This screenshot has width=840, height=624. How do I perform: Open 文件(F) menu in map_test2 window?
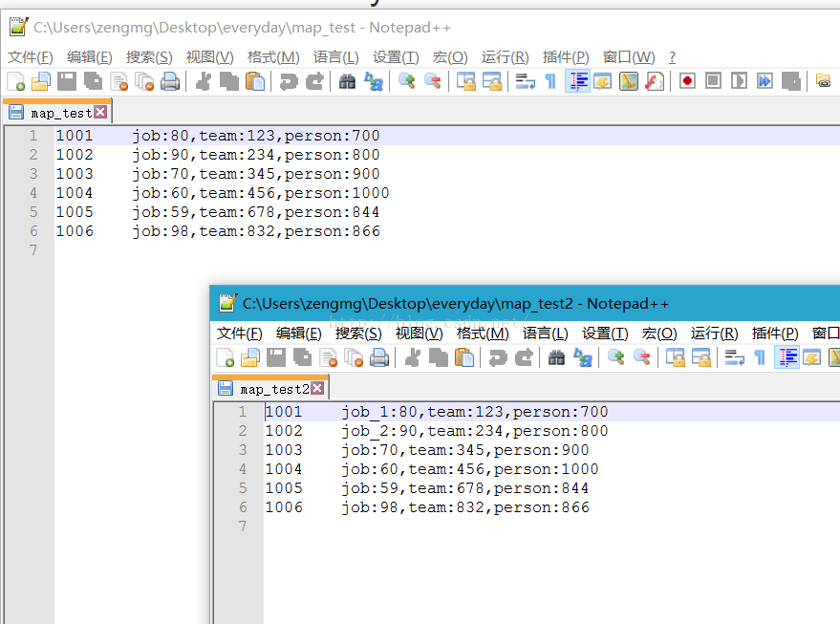tap(240, 334)
